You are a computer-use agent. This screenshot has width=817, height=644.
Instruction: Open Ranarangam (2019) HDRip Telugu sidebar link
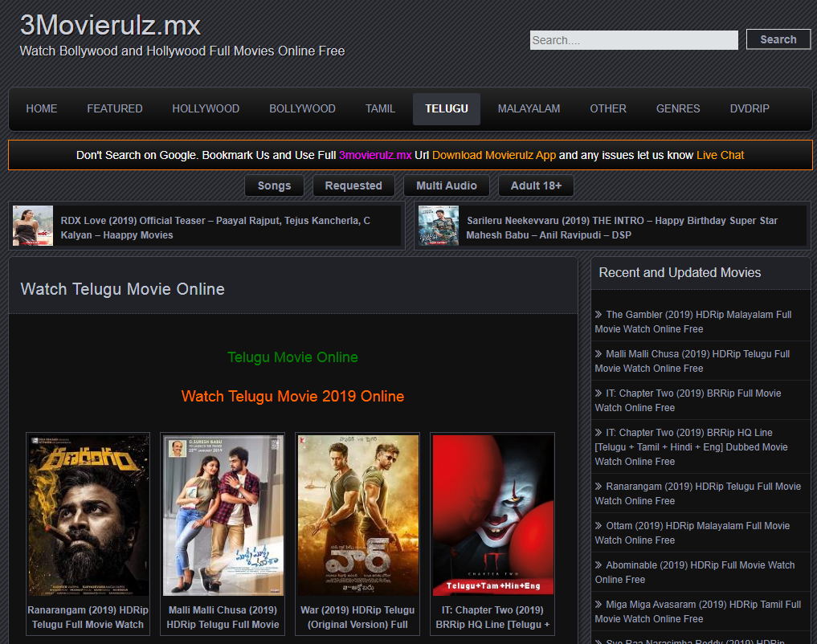click(697, 494)
